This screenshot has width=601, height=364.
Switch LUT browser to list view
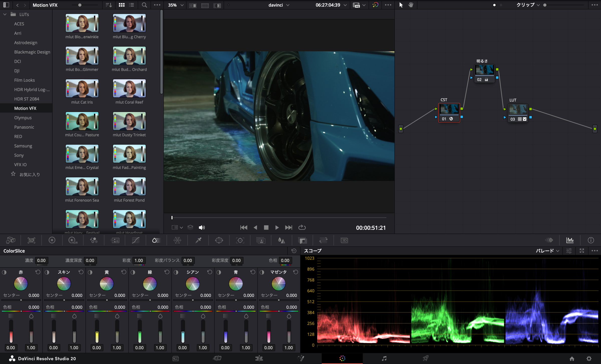tap(131, 5)
